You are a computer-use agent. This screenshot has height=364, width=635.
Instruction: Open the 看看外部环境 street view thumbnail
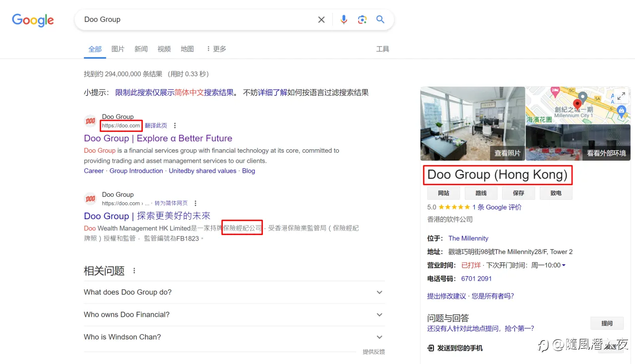point(578,143)
